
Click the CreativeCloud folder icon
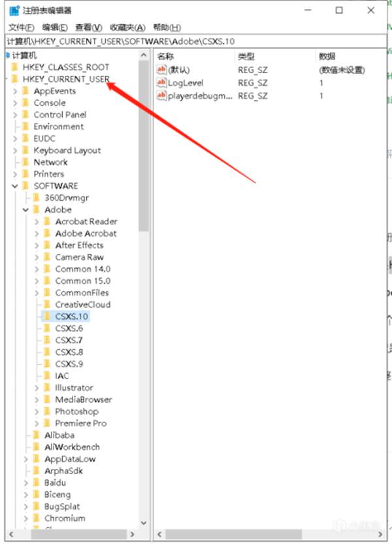point(47,305)
